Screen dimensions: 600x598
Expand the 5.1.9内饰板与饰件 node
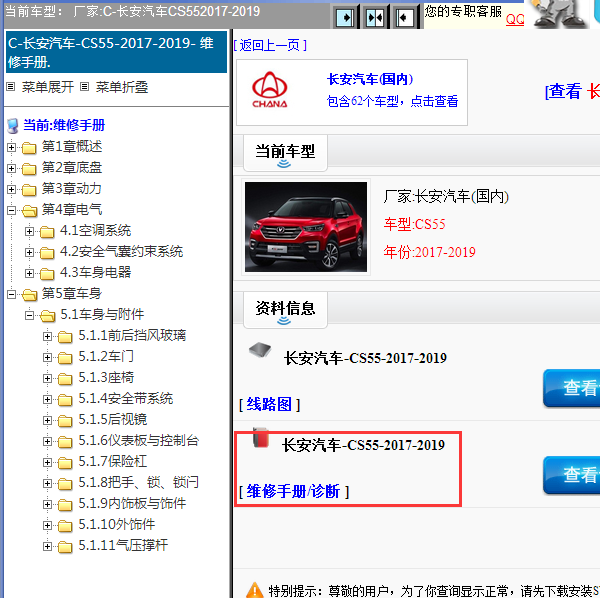[47, 504]
